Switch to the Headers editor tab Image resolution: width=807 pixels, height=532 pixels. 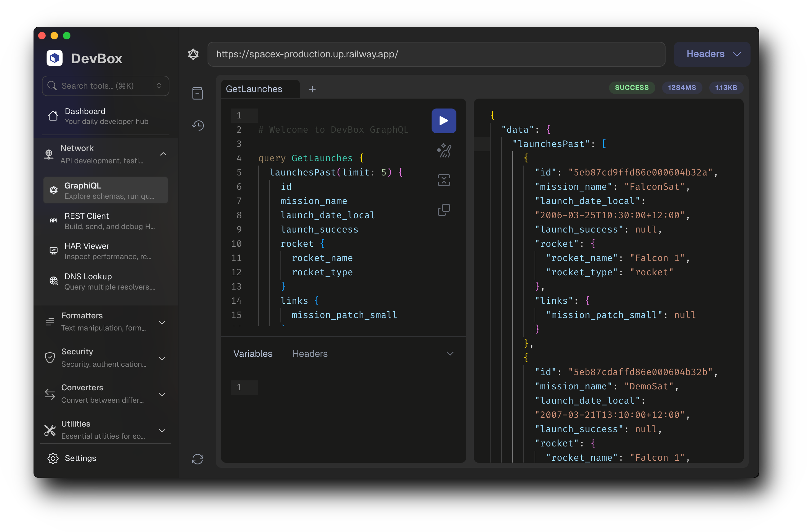310,353
